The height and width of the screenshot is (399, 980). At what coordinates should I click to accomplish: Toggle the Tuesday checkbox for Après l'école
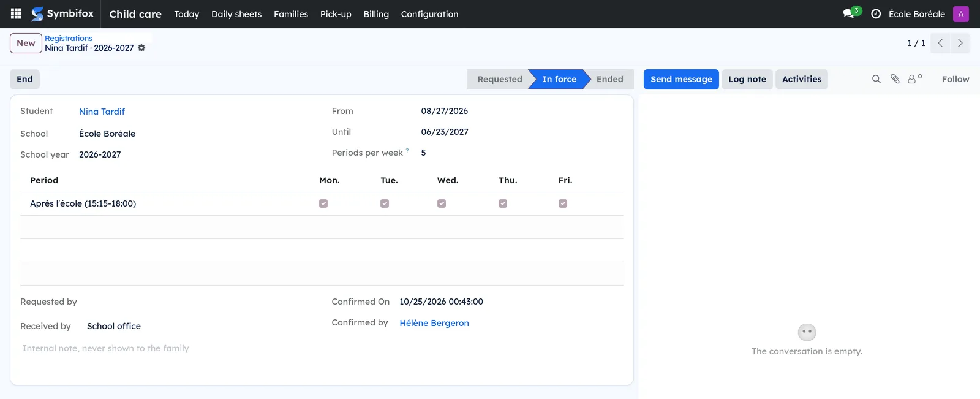[x=385, y=203]
